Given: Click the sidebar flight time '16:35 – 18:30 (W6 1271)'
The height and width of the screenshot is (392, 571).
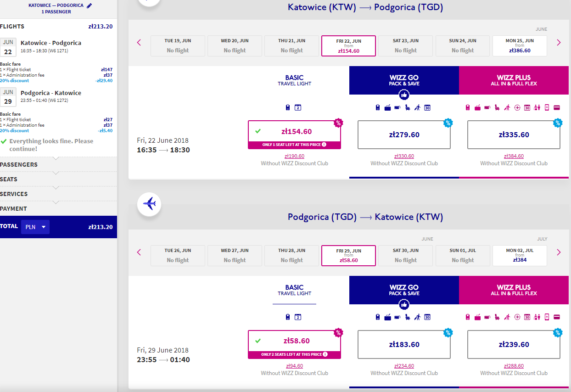Looking at the screenshot, I should 45,51.
